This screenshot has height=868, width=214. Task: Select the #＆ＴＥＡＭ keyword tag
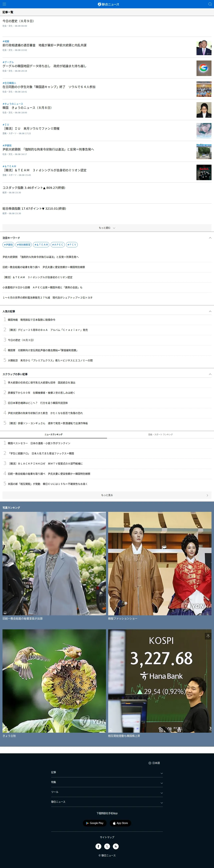pos(41,245)
